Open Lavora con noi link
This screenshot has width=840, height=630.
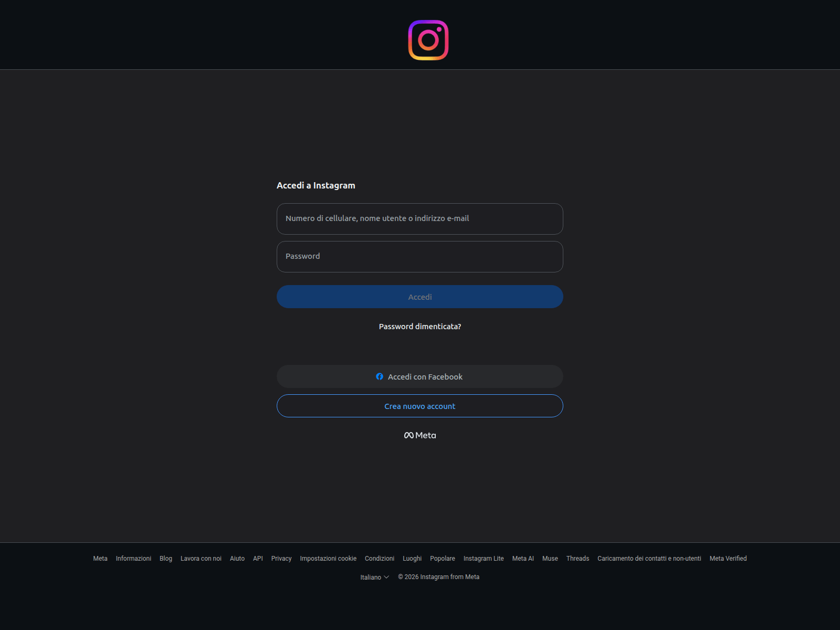(x=201, y=559)
